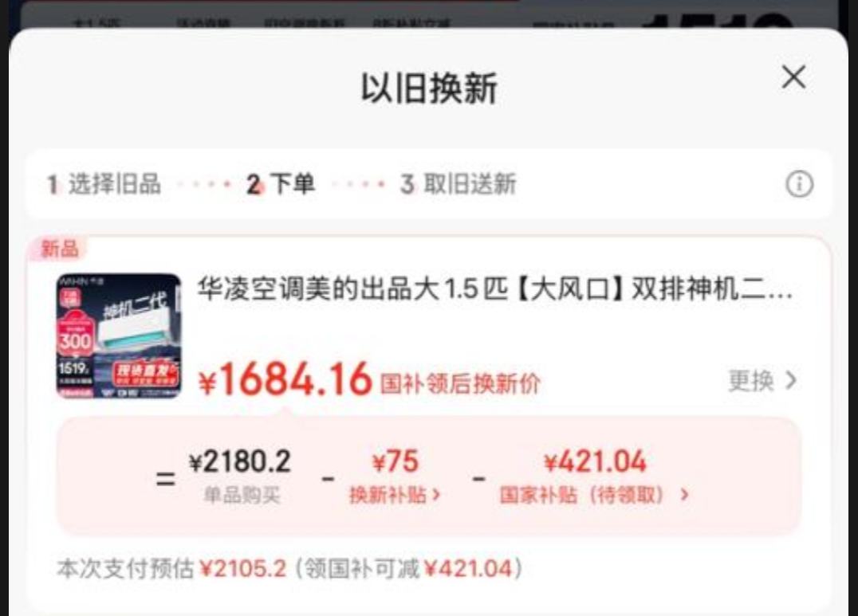Select step 2 下单
The height and width of the screenshot is (616, 858).
pyautogui.click(x=280, y=184)
